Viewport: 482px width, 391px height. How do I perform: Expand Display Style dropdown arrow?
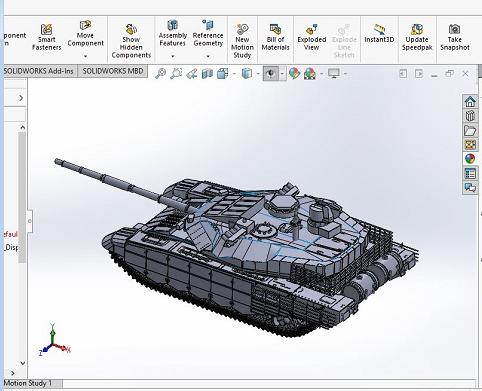(258, 74)
